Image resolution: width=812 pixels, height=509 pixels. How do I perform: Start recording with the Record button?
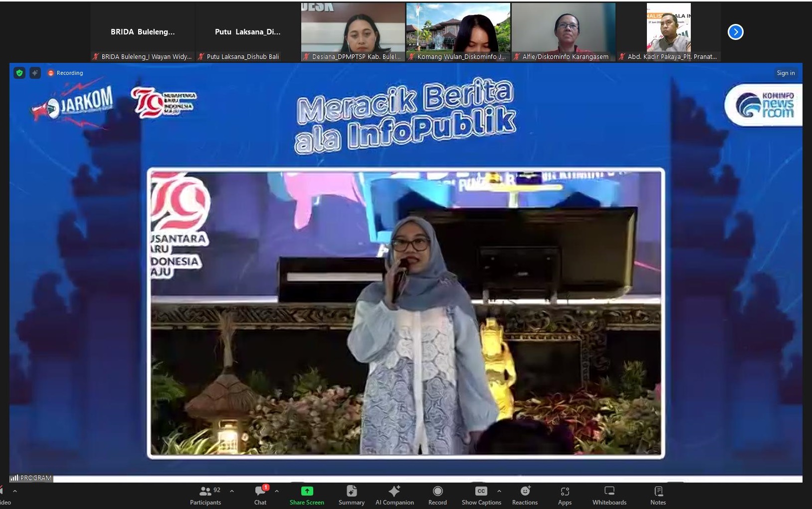[x=437, y=496]
